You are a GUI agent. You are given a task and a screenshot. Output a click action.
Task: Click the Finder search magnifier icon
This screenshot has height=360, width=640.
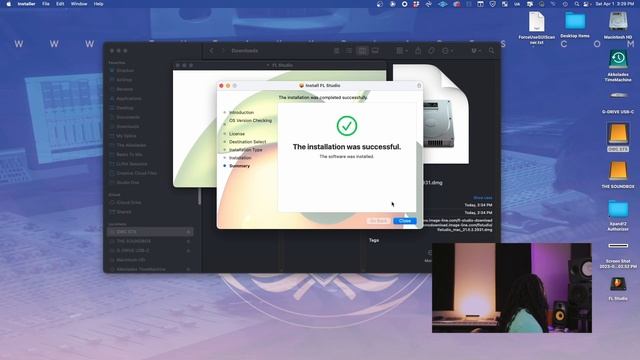pyautogui.click(x=491, y=51)
